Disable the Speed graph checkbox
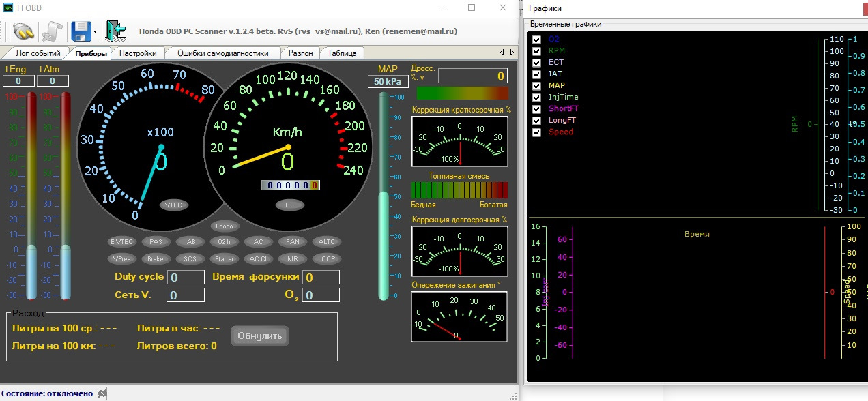The image size is (868, 401). pyautogui.click(x=536, y=132)
